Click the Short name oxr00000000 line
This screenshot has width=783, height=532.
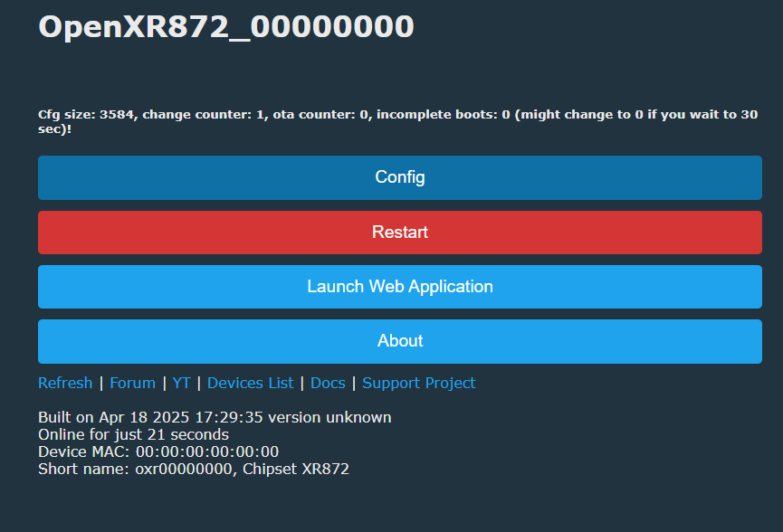[194, 469]
